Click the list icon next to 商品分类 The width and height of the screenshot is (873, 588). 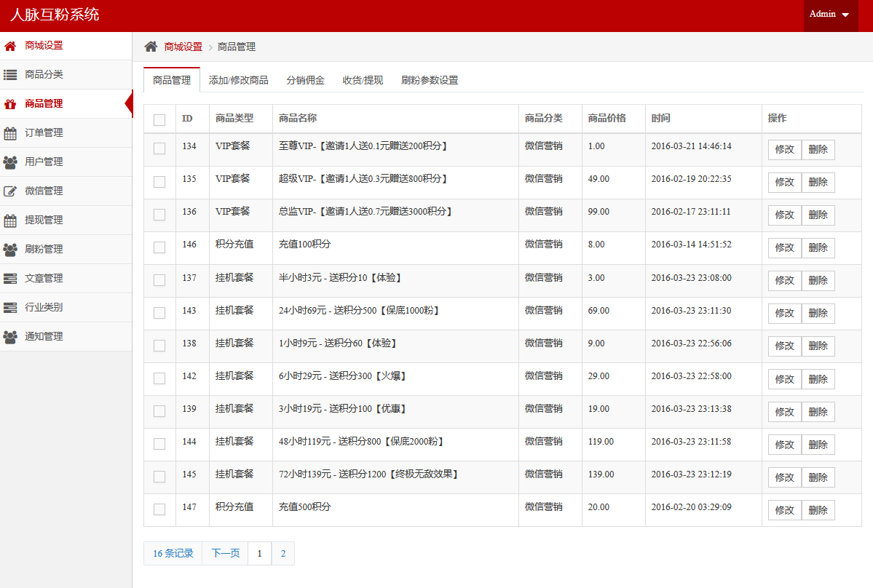[10, 75]
